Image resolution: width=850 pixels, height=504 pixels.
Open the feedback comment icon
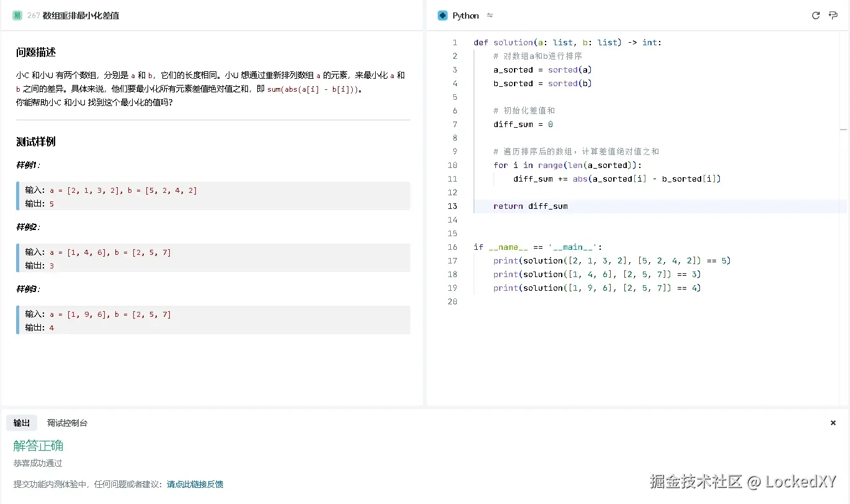tap(833, 15)
